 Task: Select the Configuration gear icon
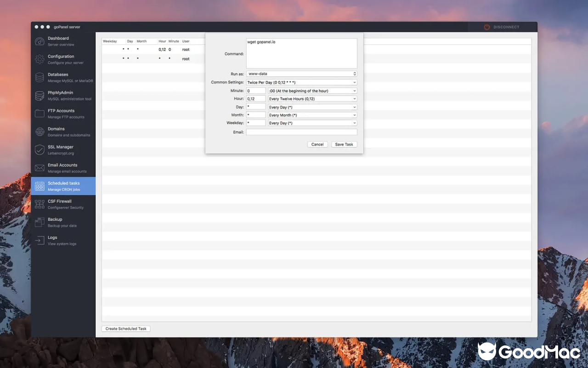(39, 59)
